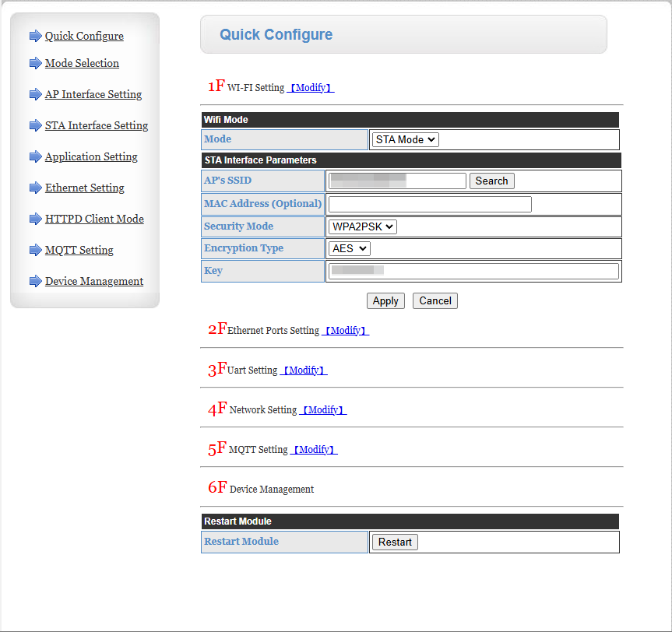Click the 'Security Mode' label cell
The height and width of the screenshot is (632, 672).
click(262, 226)
